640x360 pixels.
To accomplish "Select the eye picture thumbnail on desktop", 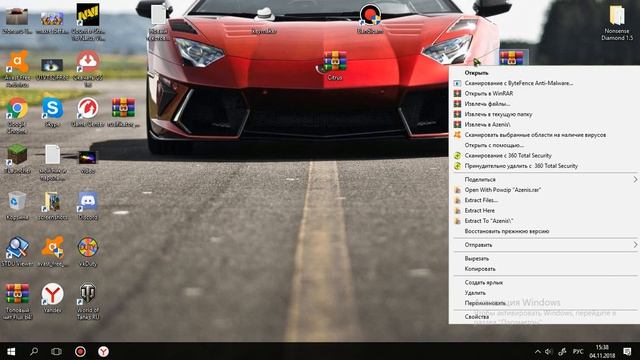I will point(52,65).
